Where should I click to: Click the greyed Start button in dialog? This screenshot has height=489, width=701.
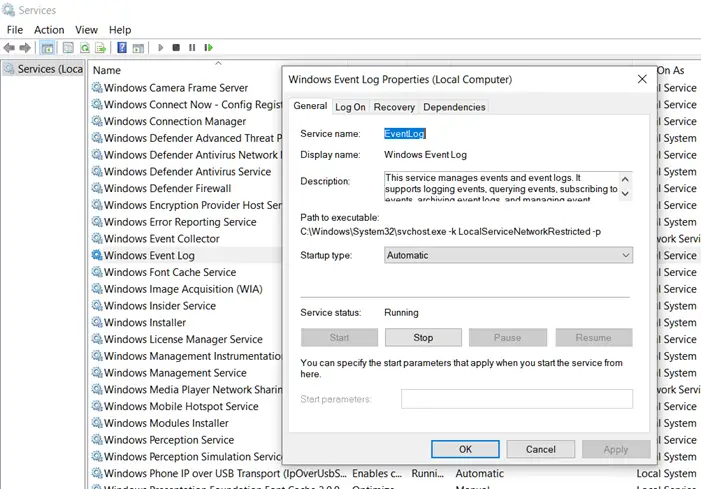pos(339,337)
